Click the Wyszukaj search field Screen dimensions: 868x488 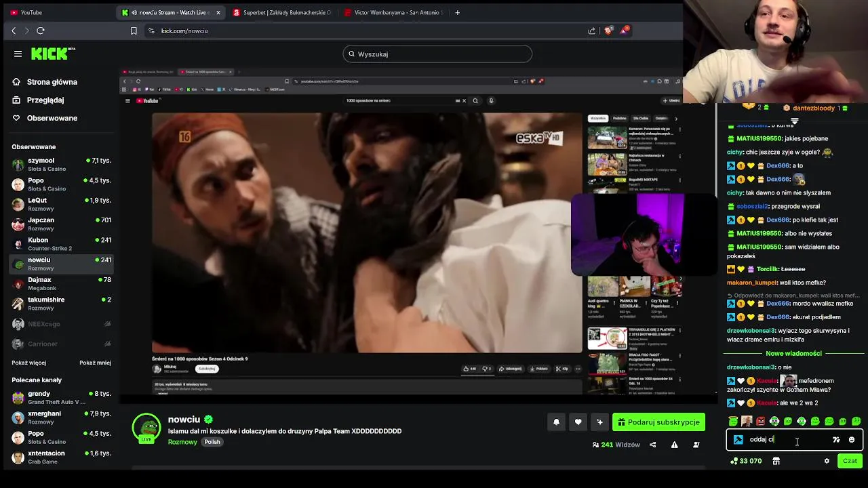point(437,54)
